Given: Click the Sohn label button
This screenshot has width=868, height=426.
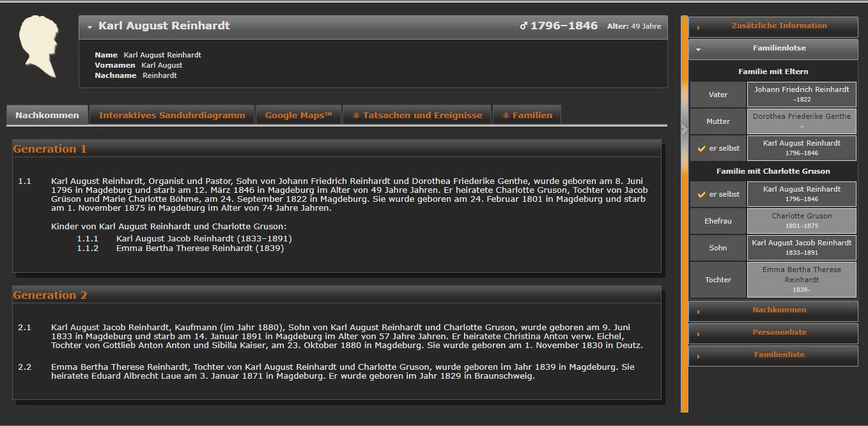Looking at the screenshot, I should [718, 248].
